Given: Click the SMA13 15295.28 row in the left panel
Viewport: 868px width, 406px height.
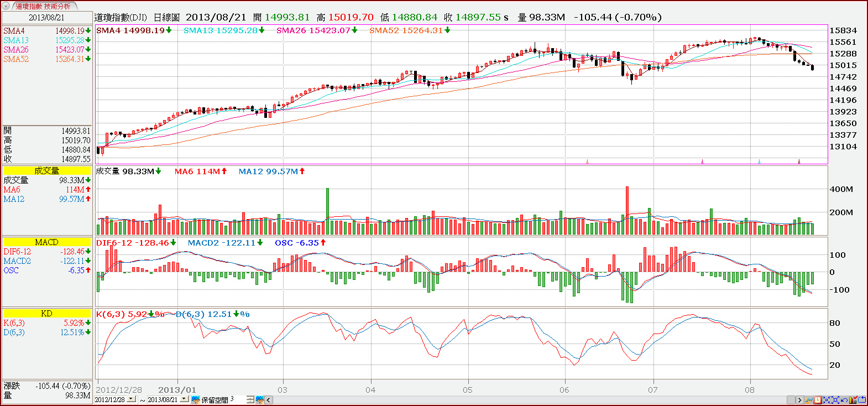Looking at the screenshot, I should [47, 40].
